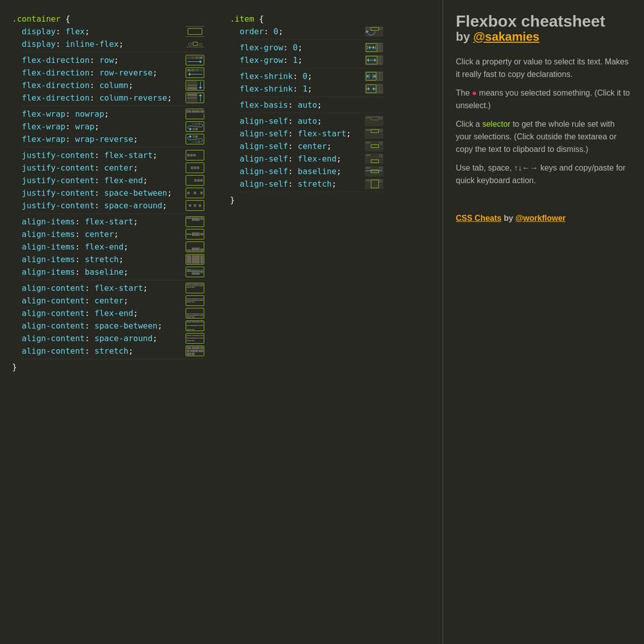Image resolution: width=644 pixels, height=644 pixels.
Task: Click the flex-shrink: 0 diagram icon
Action: point(374,77)
